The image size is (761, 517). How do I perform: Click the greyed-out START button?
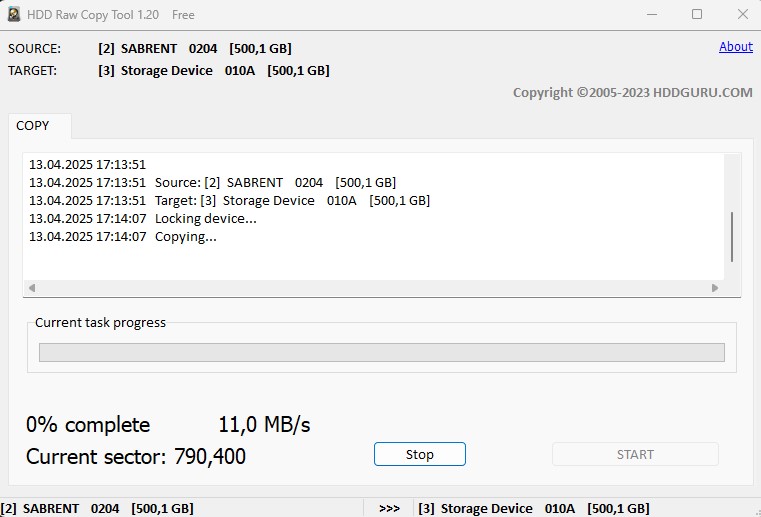pyautogui.click(x=635, y=454)
